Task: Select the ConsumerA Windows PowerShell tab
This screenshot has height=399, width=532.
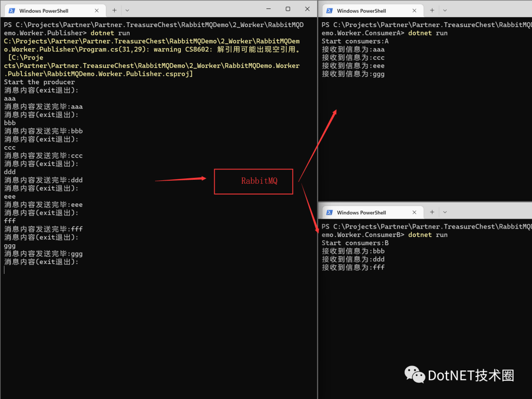Action: [x=372, y=10]
